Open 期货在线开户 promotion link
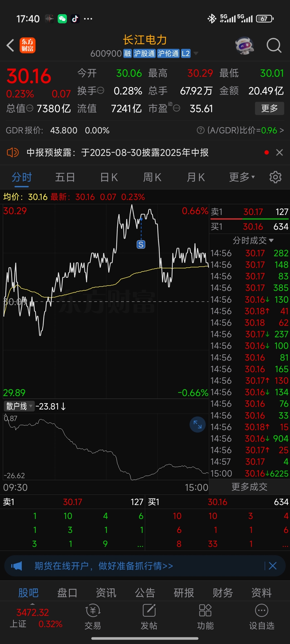 pyautogui.click(x=104, y=566)
